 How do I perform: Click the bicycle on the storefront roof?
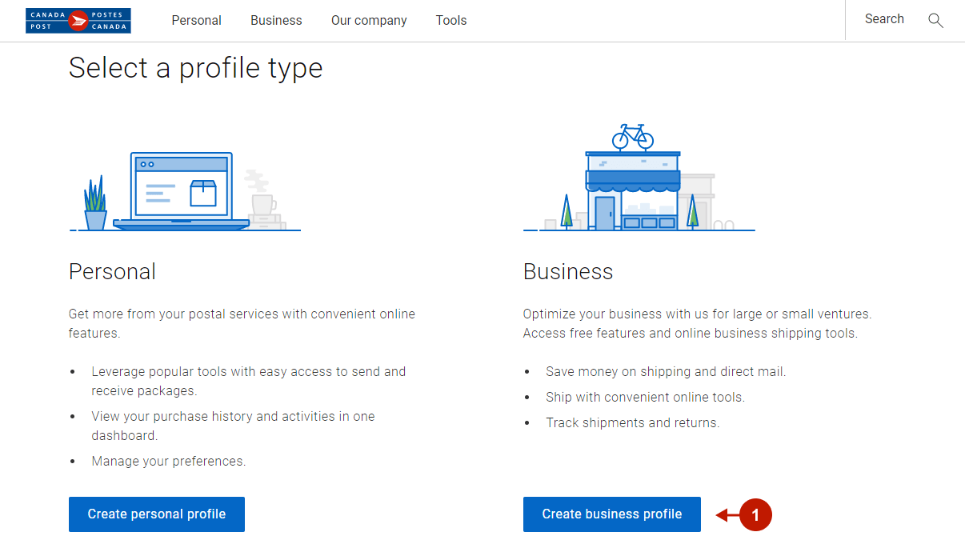(632, 137)
